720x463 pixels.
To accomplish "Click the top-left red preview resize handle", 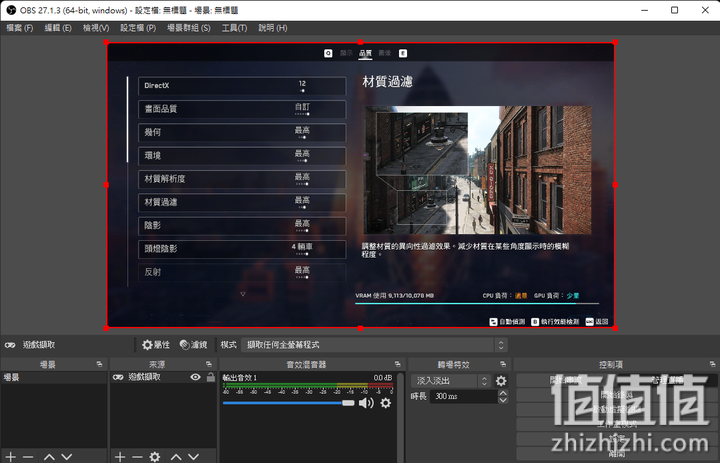I will coord(107,42).
